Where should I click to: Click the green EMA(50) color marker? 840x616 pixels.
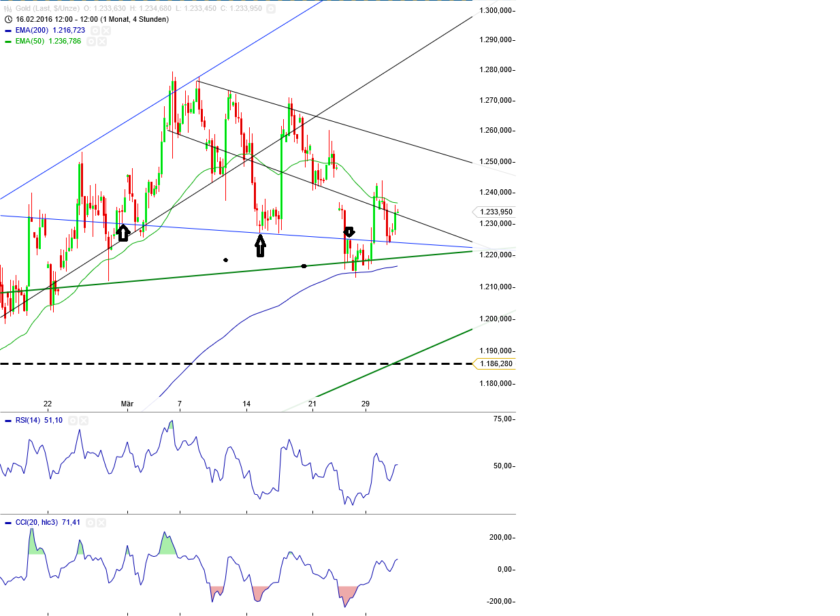[8, 41]
